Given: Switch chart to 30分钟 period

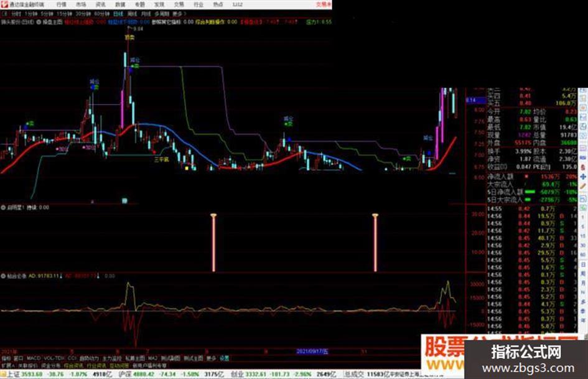Looking at the screenshot, I should 83,14.
